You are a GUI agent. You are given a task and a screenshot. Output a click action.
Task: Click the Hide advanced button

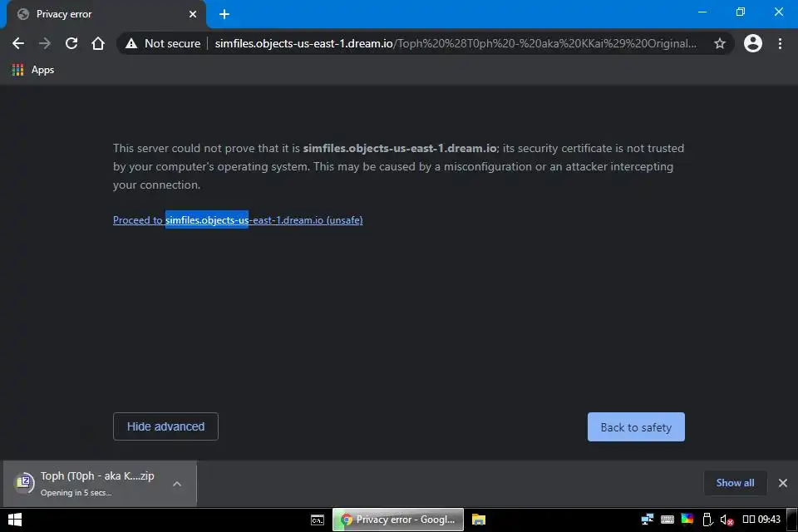[165, 426]
